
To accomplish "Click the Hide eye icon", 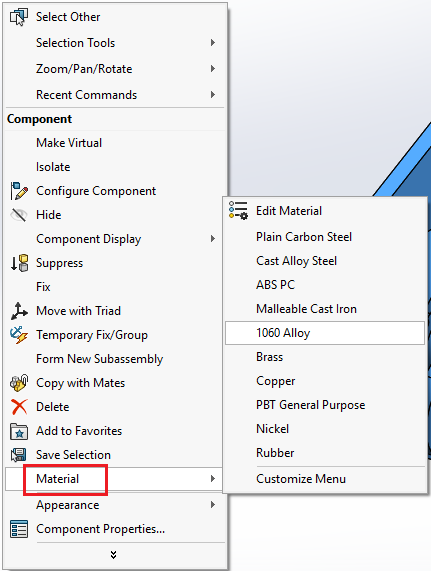I will point(19,215).
